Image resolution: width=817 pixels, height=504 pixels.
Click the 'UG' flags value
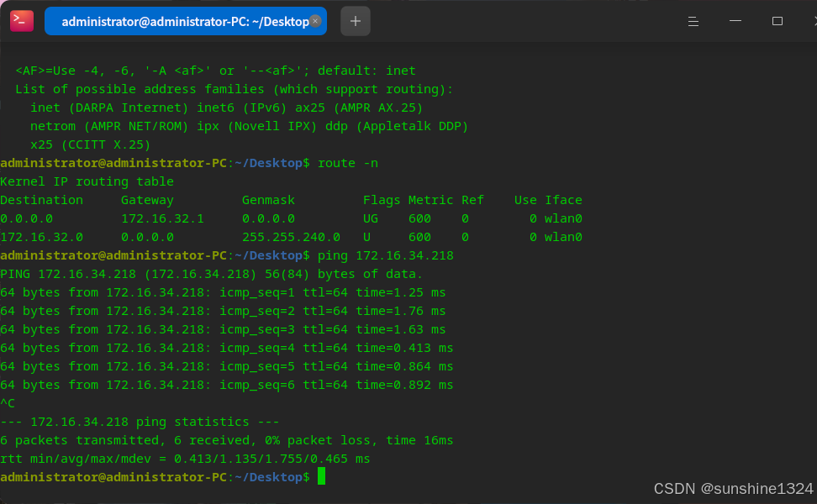371,218
